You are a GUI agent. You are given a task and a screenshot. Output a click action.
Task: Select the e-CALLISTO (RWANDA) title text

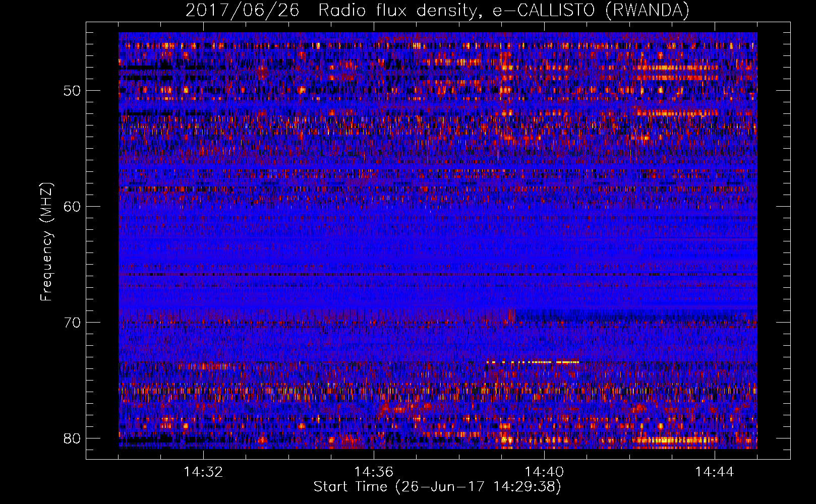tap(591, 10)
